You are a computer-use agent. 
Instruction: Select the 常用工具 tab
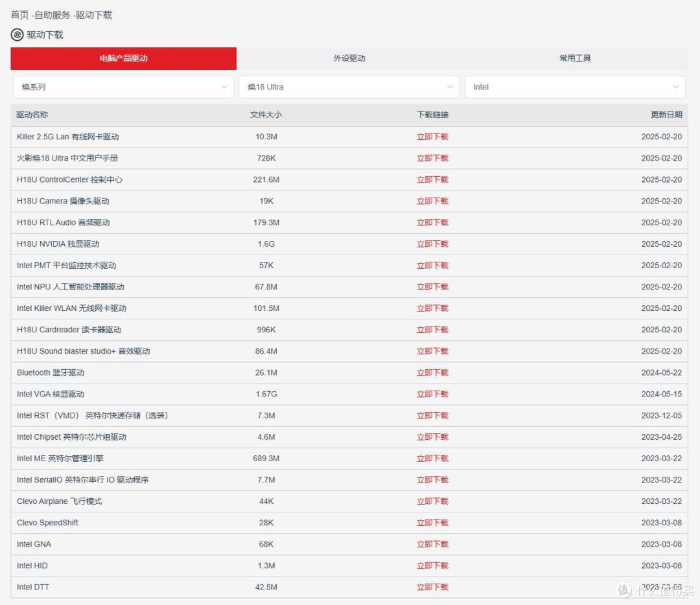click(x=575, y=58)
